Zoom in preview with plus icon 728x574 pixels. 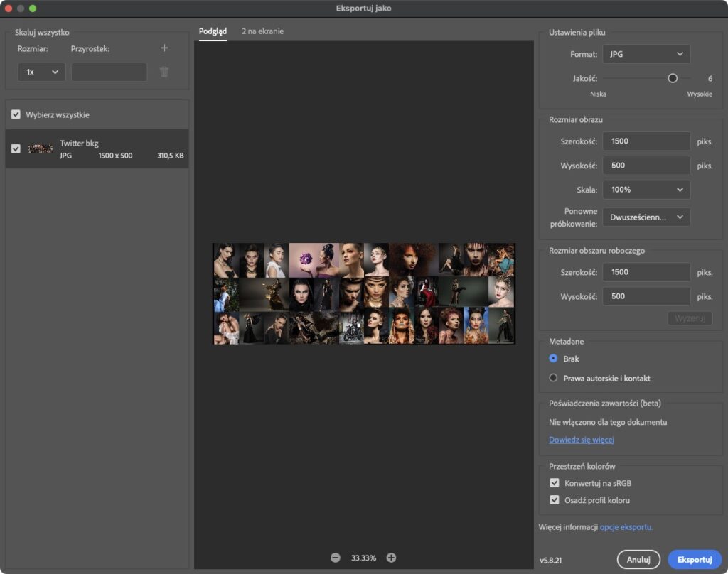click(391, 558)
